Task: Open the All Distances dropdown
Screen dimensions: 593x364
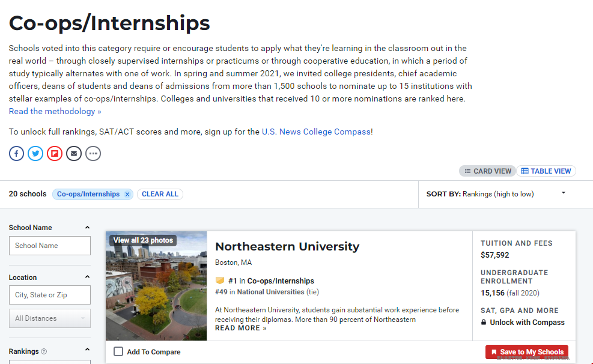Action: tap(49, 318)
